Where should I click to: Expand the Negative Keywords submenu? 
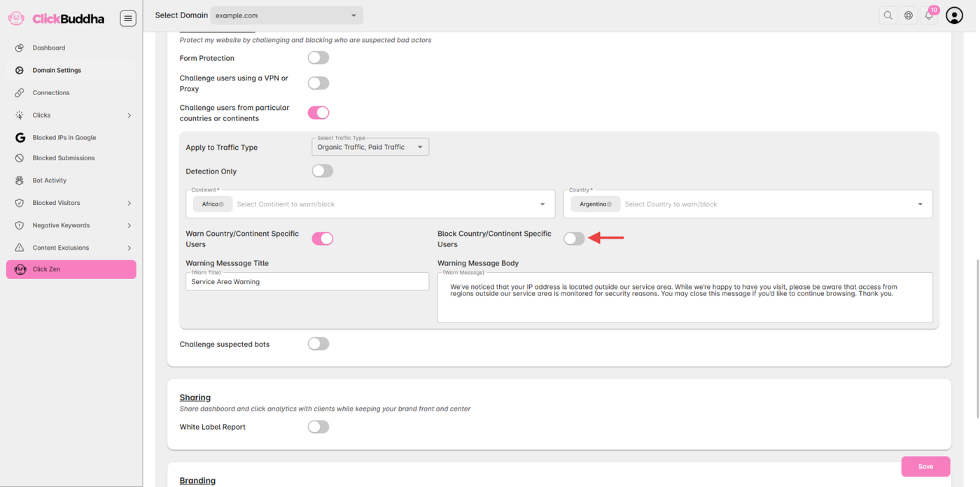tap(129, 225)
